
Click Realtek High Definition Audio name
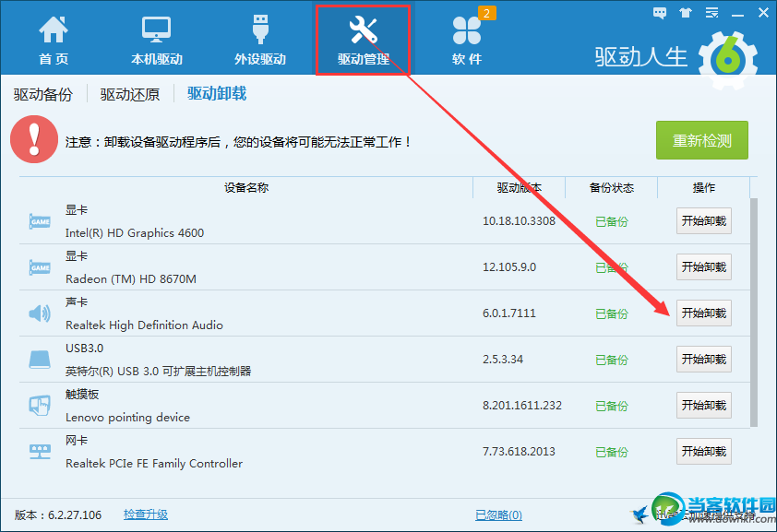144,325
